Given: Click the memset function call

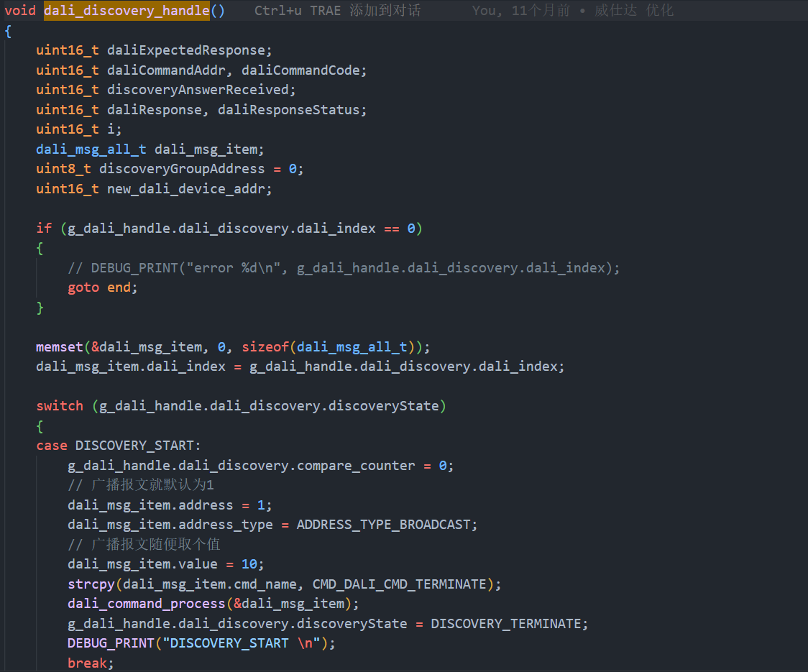Looking at the screenshot, I should (59, 347).
